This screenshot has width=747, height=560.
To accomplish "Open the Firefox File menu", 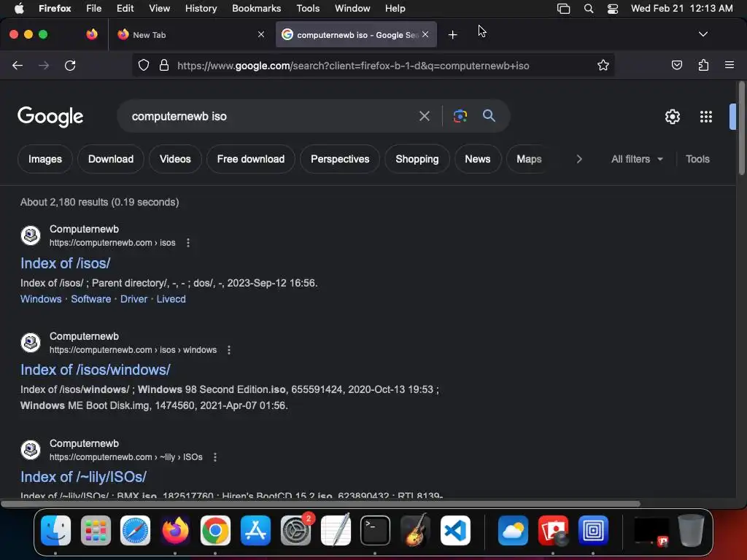I will pyautogui.click(x=93, y=9).
